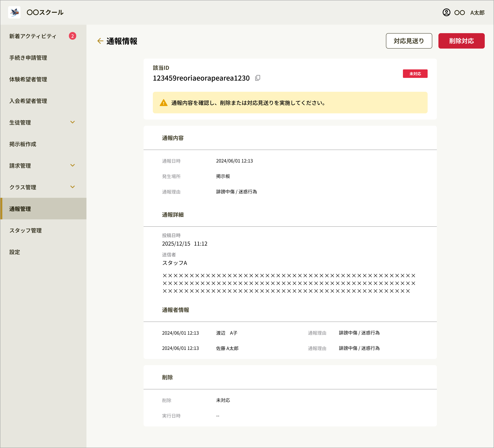
Task: Click the 投稿日時 value 2025/12/15 11:12
Action: pyautogui.click(x=184, y=244)
